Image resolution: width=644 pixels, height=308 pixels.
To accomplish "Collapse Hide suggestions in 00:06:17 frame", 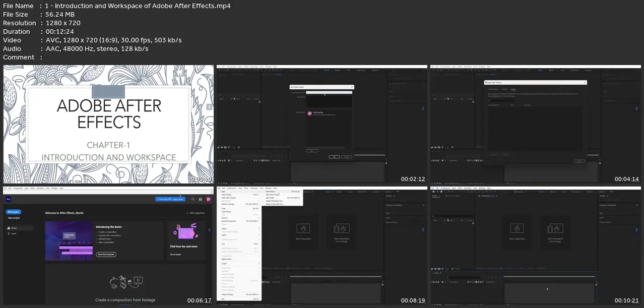I will click(x=196, y=213).
